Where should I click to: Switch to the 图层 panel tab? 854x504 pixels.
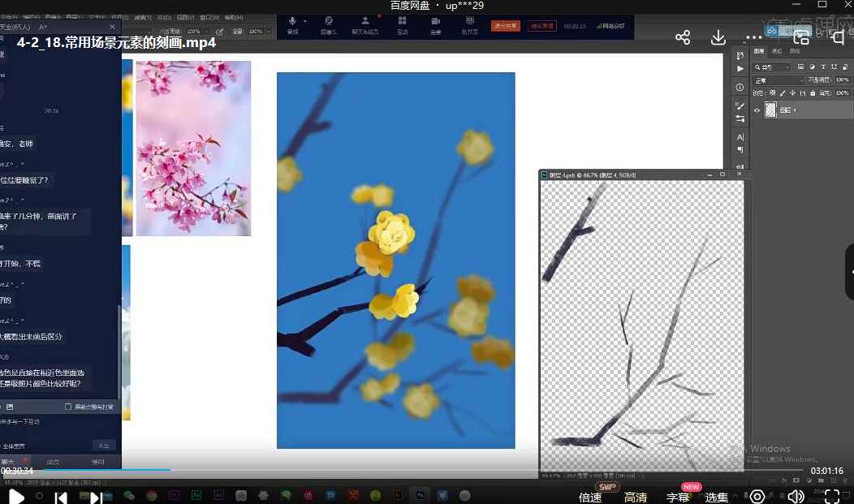point(759,51)
